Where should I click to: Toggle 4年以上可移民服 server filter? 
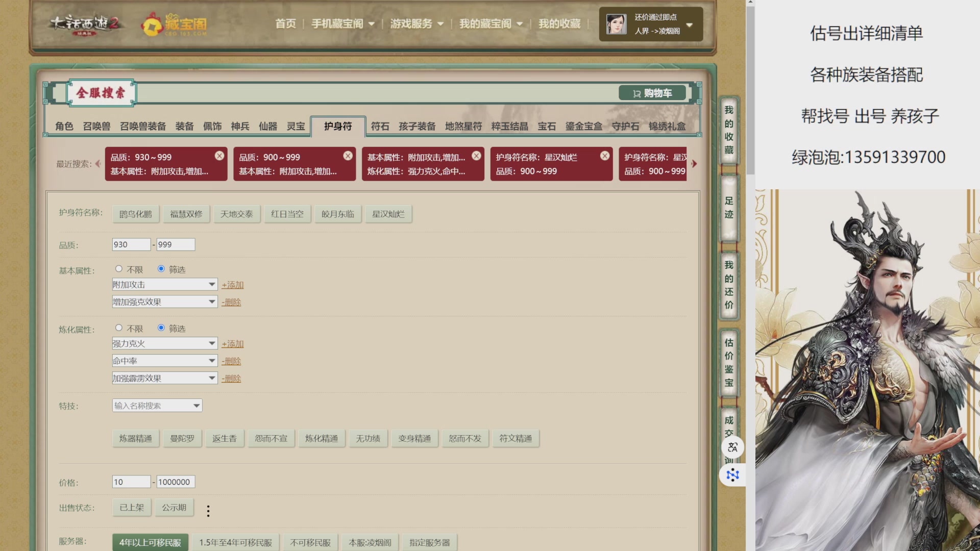pyautogui.click(x=150, y=542)
